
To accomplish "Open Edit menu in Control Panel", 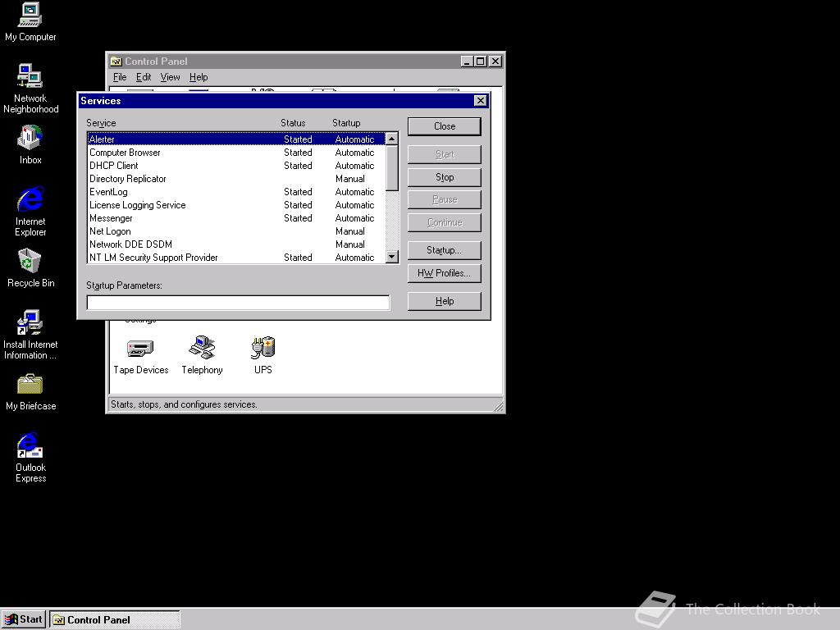I will pyautogui.click(x=144, y=77).
